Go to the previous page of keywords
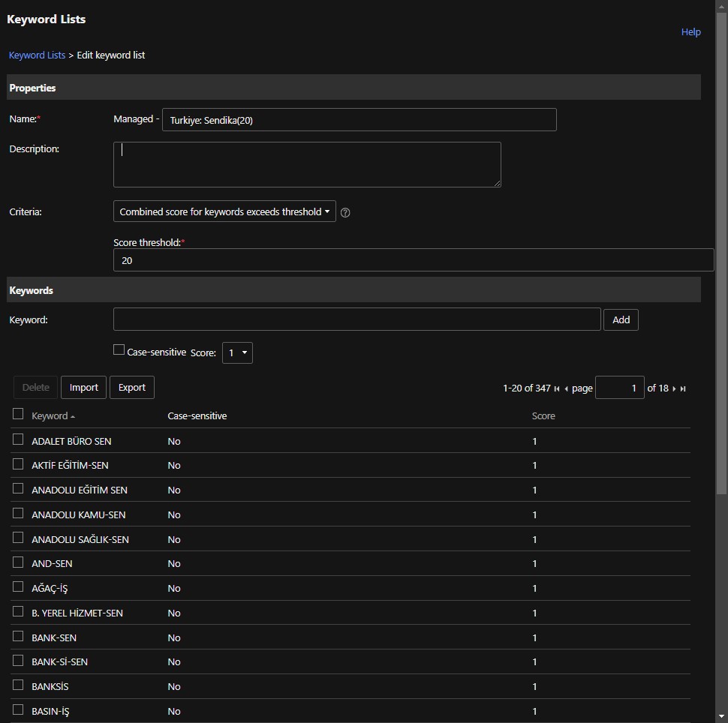Screen dimensions: 728x723 [566, 388]
